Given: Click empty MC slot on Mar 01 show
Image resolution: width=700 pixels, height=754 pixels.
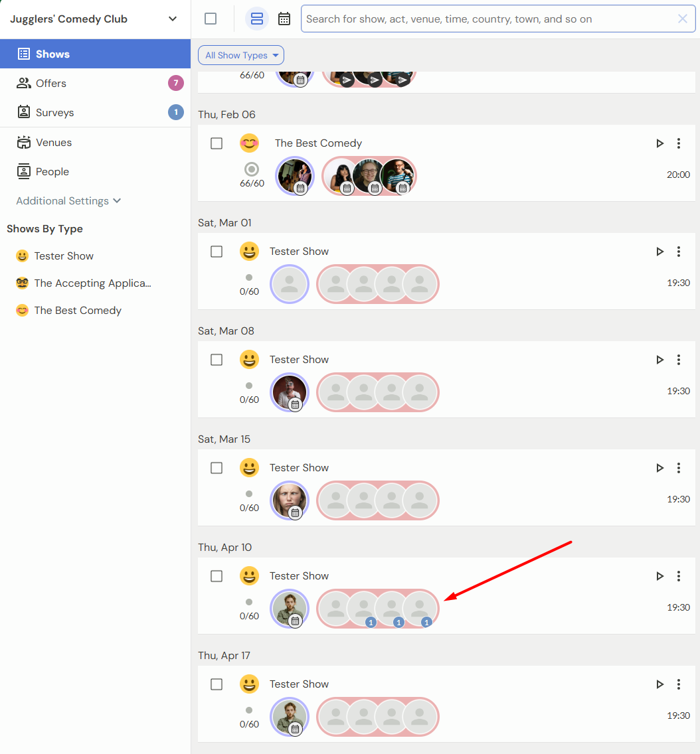Looking at the screenshot, I should (289, 284).
